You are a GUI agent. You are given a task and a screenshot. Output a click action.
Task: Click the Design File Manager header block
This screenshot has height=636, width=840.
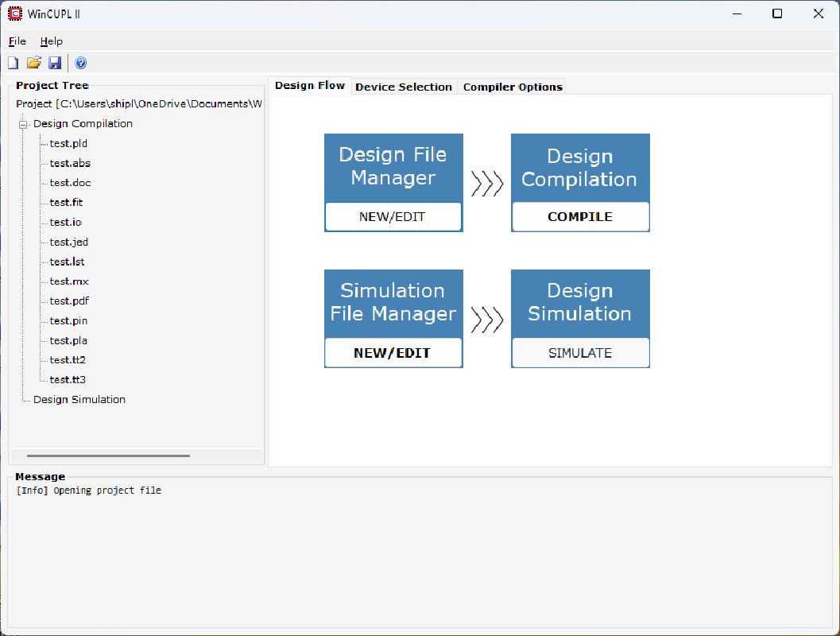point(393,167)
